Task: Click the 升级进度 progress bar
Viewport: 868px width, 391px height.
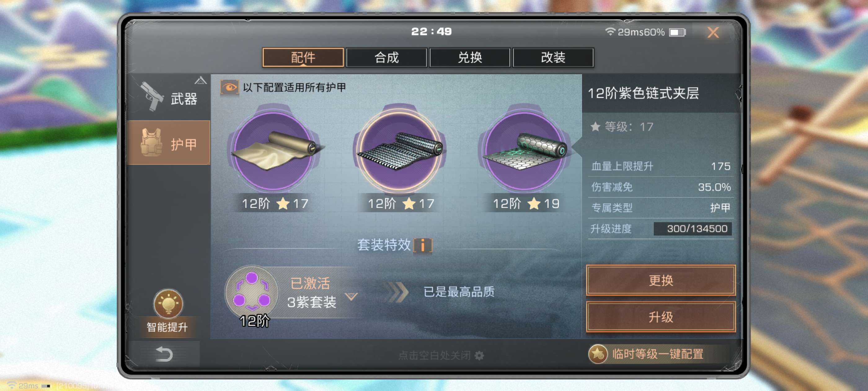Action: (x=693, y=229)
